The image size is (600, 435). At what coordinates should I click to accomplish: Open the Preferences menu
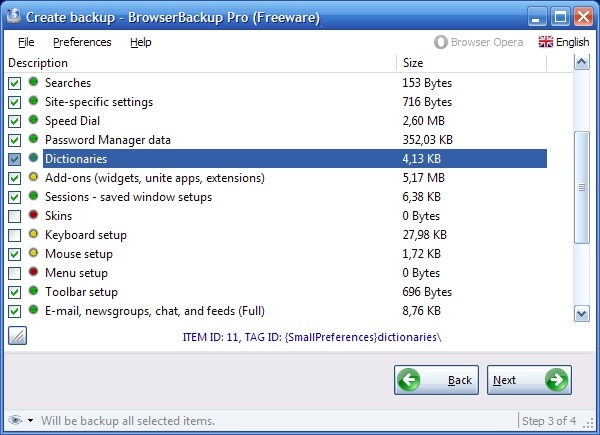click(82, 42)
